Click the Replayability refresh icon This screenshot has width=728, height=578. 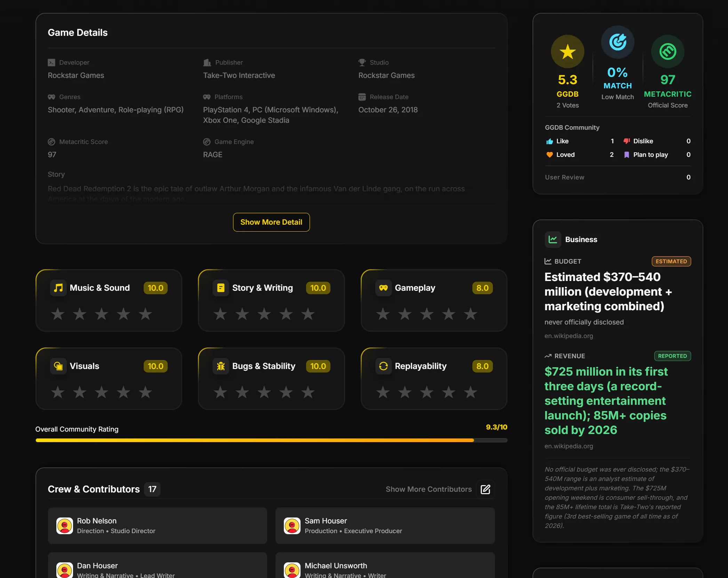point(383,366)
